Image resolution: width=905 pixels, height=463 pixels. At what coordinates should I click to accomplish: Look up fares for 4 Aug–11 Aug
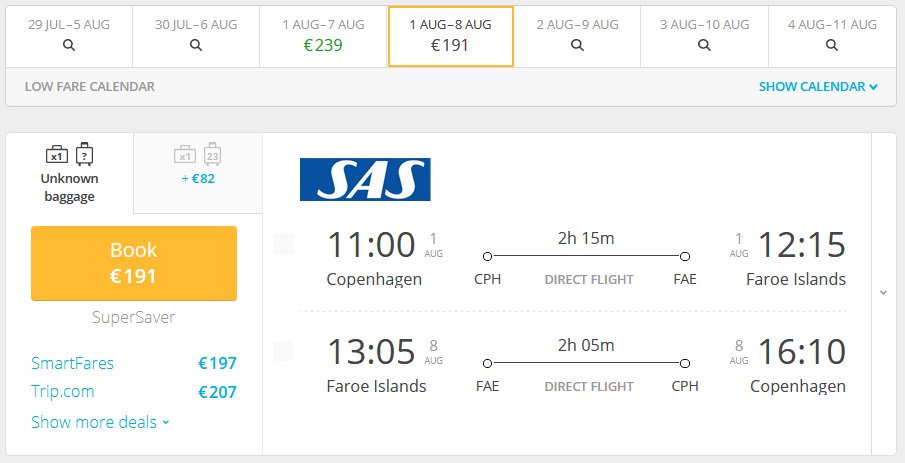832,45
